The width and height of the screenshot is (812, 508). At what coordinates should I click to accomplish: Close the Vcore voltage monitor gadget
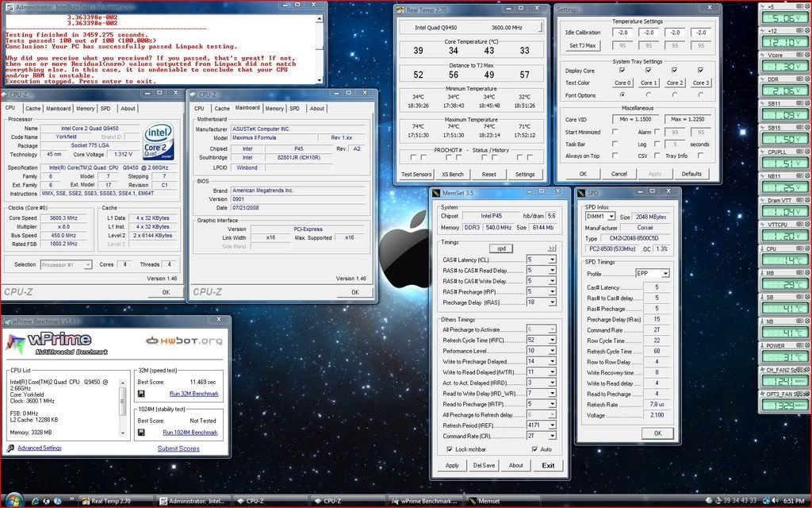tap(806, 55)
